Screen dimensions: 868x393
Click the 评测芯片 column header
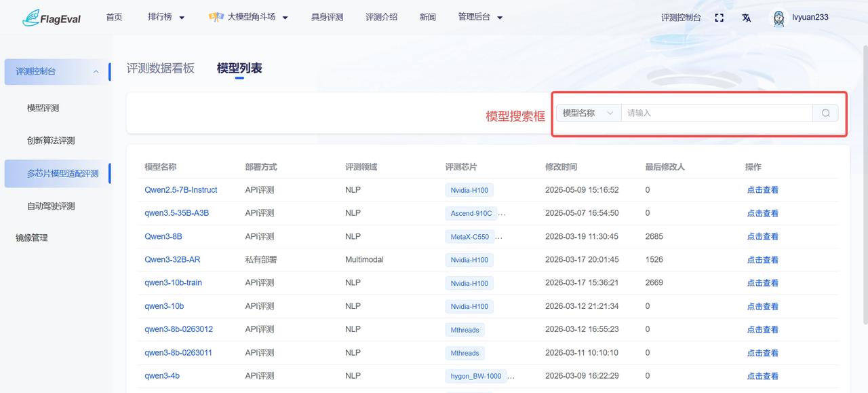pyautogui.click(x=461, y=167)
